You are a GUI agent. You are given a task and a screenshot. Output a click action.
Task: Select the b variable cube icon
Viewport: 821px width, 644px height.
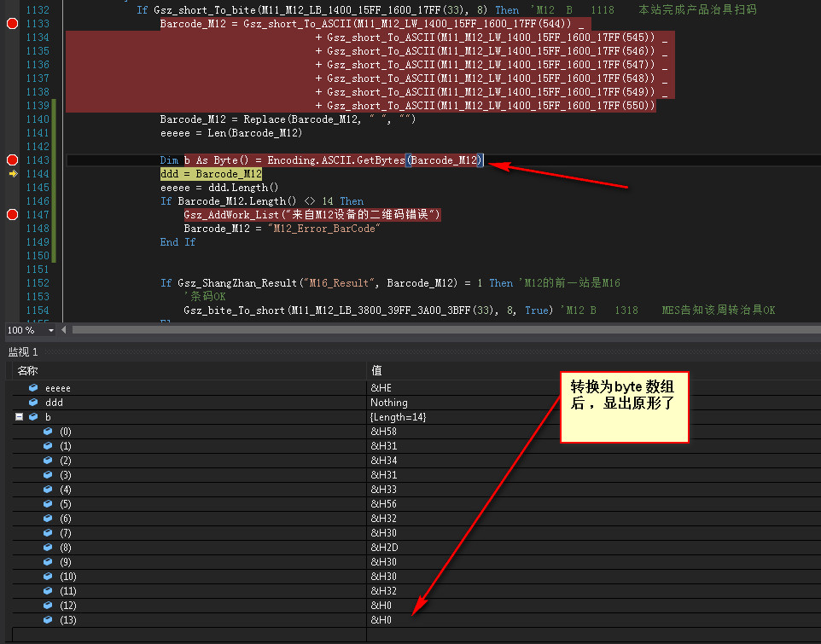tap(33, 417)
